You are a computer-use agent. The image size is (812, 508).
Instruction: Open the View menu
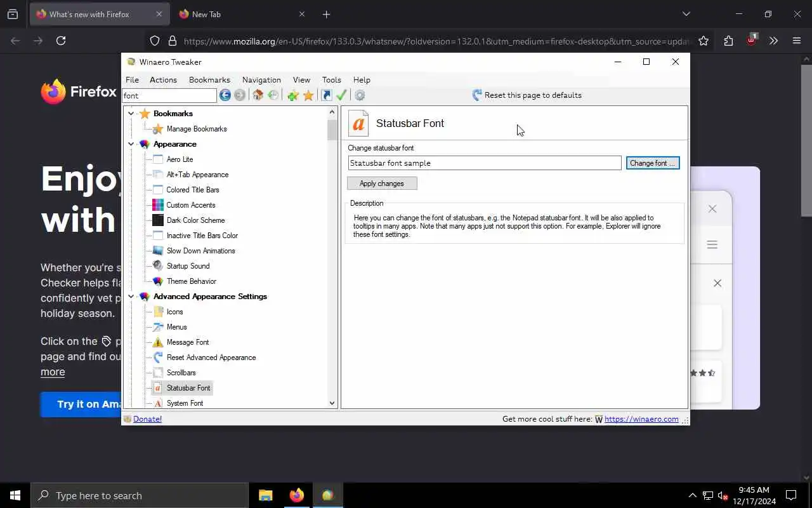[x=301, y=80]
